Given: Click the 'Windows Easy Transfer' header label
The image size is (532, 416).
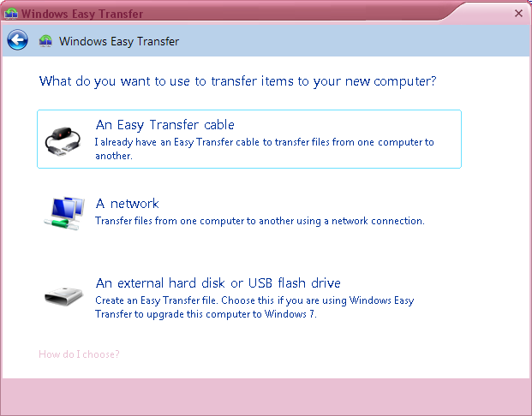Looking at the screenshot, I should click(119, 41).
